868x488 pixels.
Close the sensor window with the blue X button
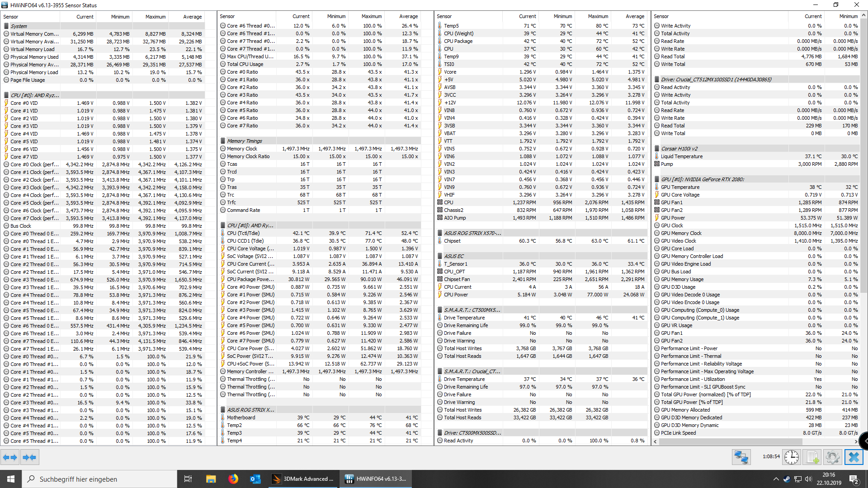[854, 457]
